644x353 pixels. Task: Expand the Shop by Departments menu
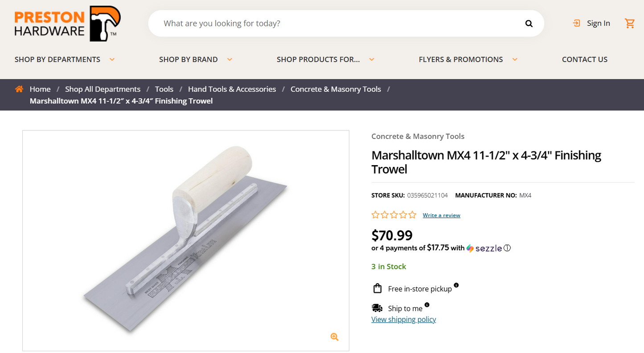pyautogui.click(x=58, y=59)
